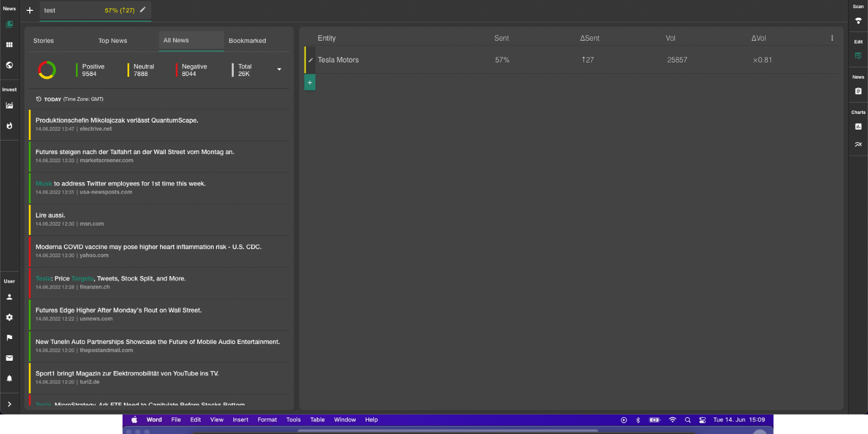
Task: Filter by Neutral 7888 news
Action: 141,70
